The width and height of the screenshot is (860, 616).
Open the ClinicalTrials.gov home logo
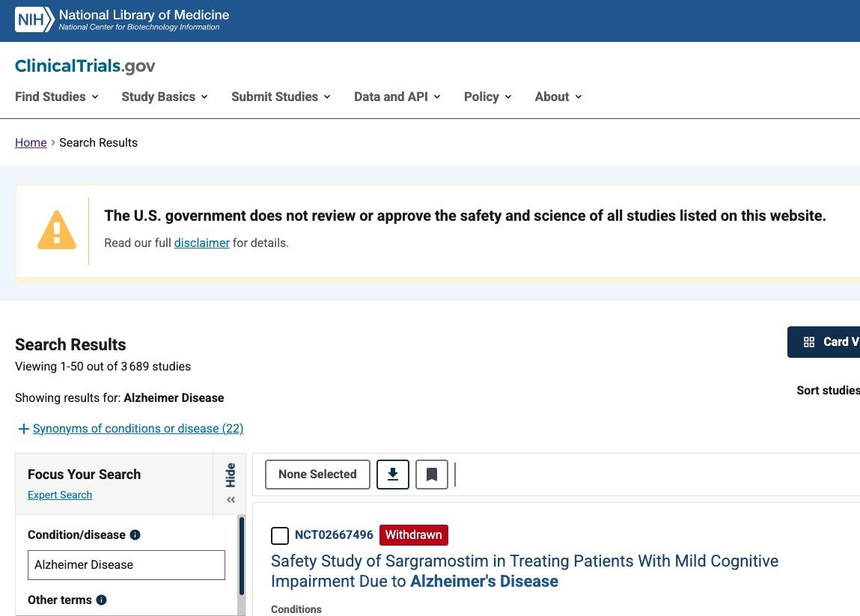[85, 66]
